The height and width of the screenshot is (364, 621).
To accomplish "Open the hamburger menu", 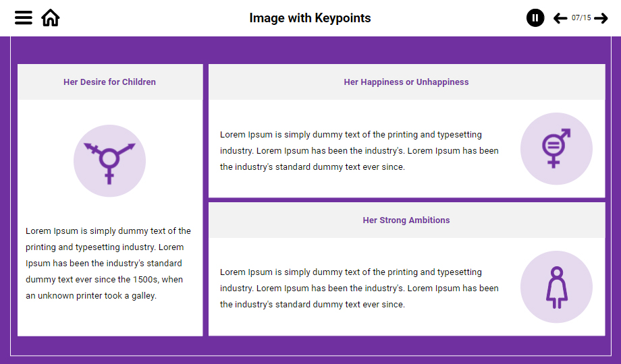I will [24, 18].
